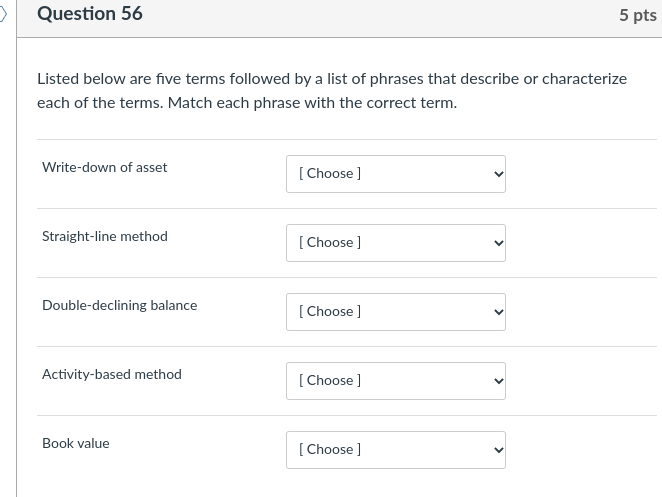Click the Double-declining balance term label
Image resolution: width=662 pixels, height=497 pixels.
[x=120, y=305]
